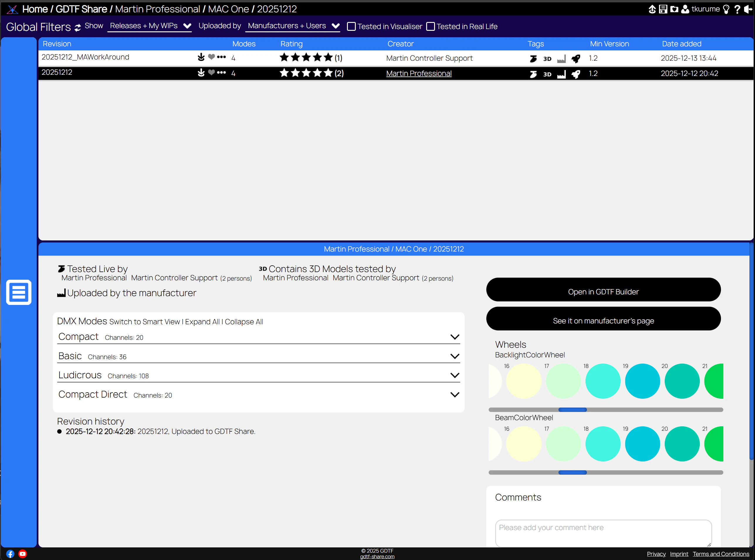Click See it on manufacturer's page button

coord(603,319)
